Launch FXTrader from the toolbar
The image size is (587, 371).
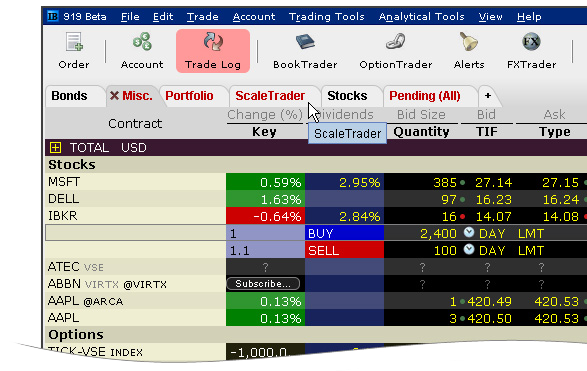[531, 51]
